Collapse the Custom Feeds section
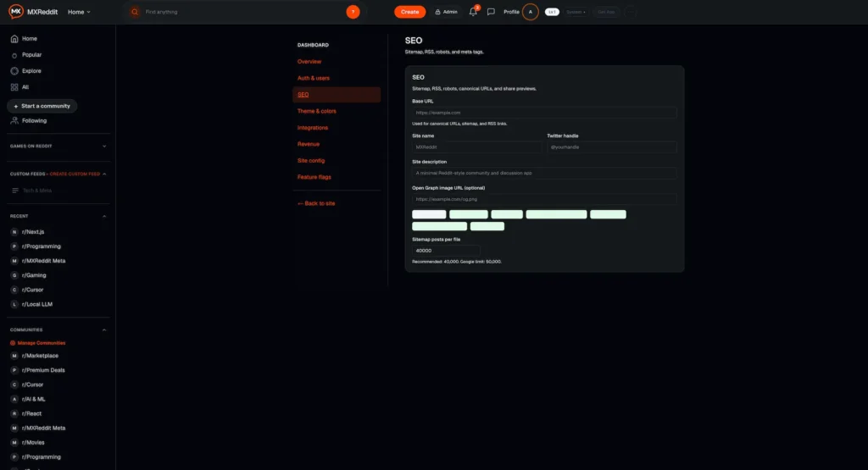The image size is (868, 470). click(x=104, y=174)
